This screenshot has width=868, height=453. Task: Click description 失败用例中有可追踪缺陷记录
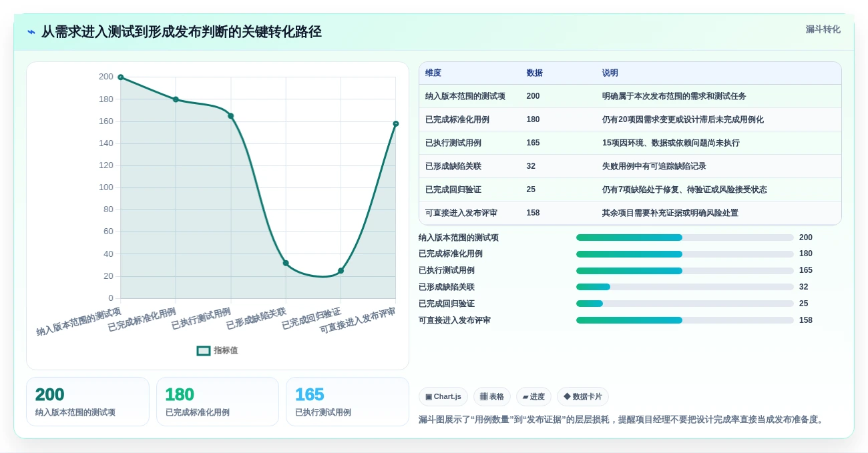(x=654, y=166)
